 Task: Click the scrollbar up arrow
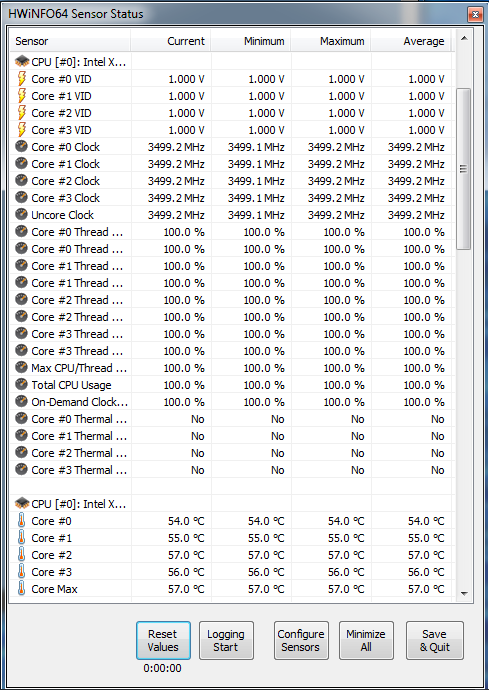coord(464,39)
